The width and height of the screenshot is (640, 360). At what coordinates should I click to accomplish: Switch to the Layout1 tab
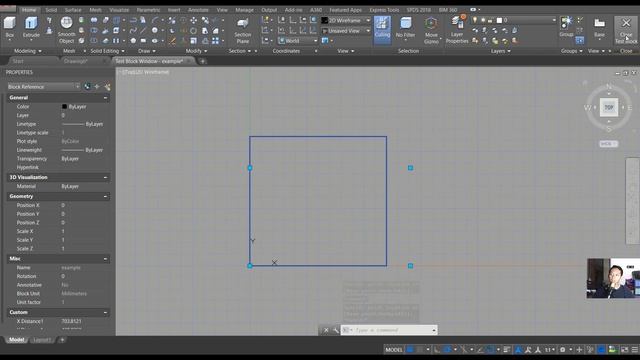click(x=42, y=340)
